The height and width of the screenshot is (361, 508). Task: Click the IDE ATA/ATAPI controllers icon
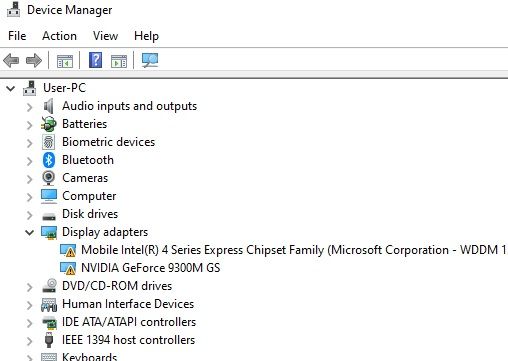pos(49,322)
